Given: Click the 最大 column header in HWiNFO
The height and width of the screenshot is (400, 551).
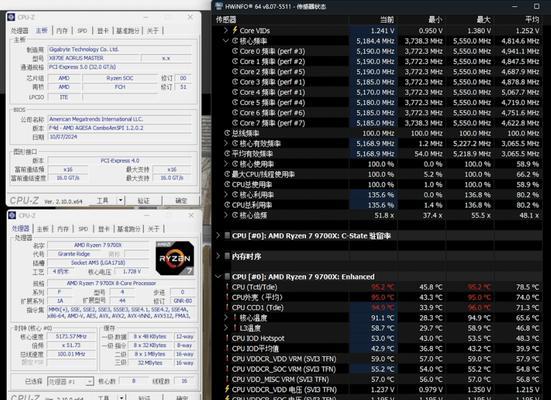Looking at the screenshot, I should pyautogui.click(x=484, y=20).
